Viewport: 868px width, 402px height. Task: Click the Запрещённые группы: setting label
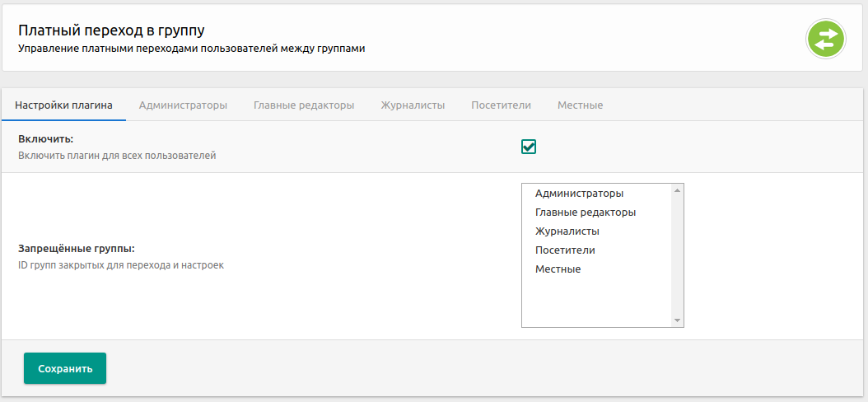click(76, 249)
